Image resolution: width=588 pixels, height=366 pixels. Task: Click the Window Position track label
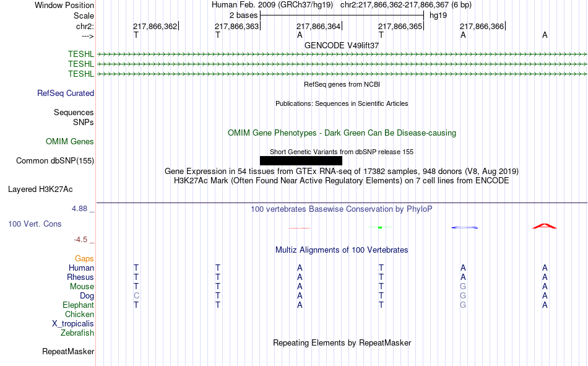[x=64, y=5]
